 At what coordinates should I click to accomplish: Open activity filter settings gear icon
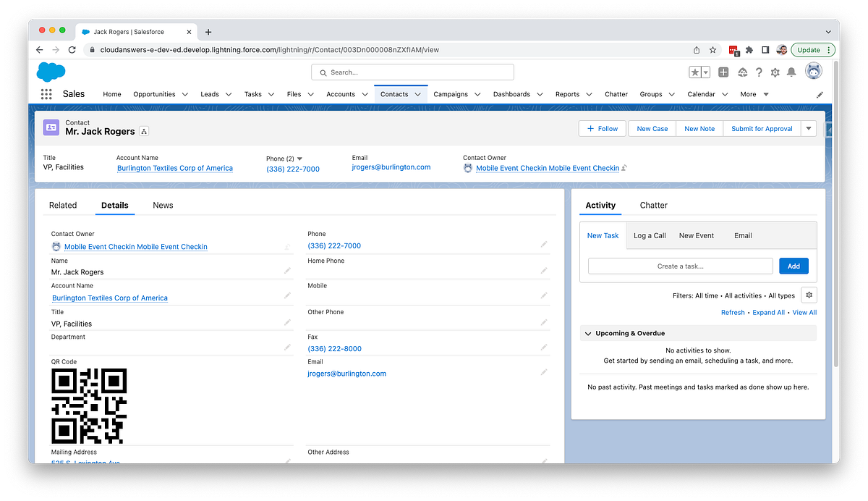pos(809,295)
